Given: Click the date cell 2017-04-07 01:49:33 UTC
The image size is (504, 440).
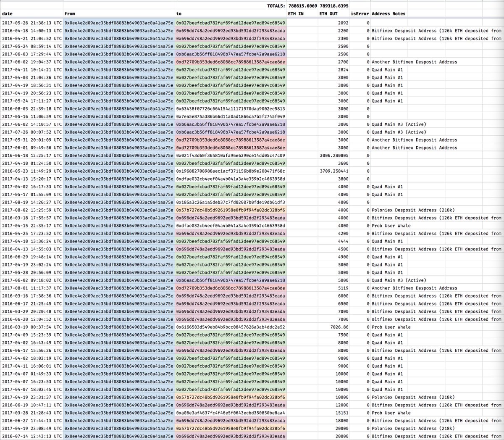Looking at the screenshot, I should pyautogui.click(x=31, y=374).
